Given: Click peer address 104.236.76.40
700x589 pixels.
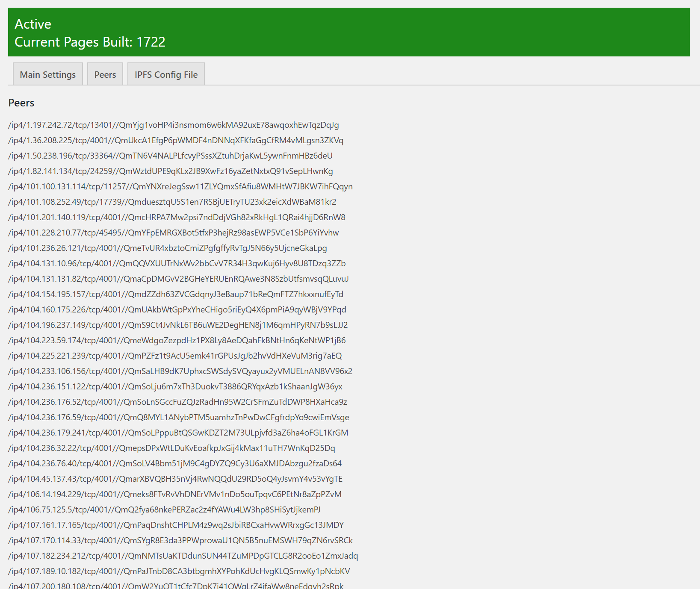Looking at the screenshot, I should 175,463.
